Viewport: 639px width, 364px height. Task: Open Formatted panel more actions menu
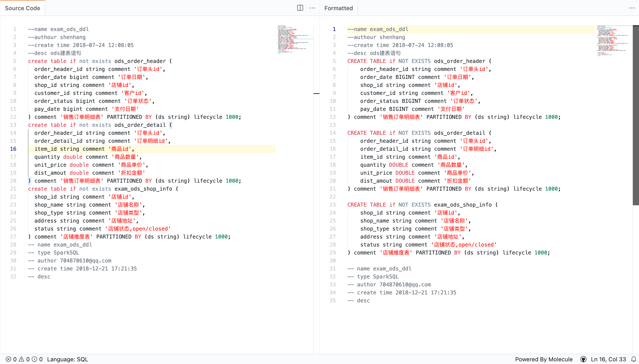(631, 8)
